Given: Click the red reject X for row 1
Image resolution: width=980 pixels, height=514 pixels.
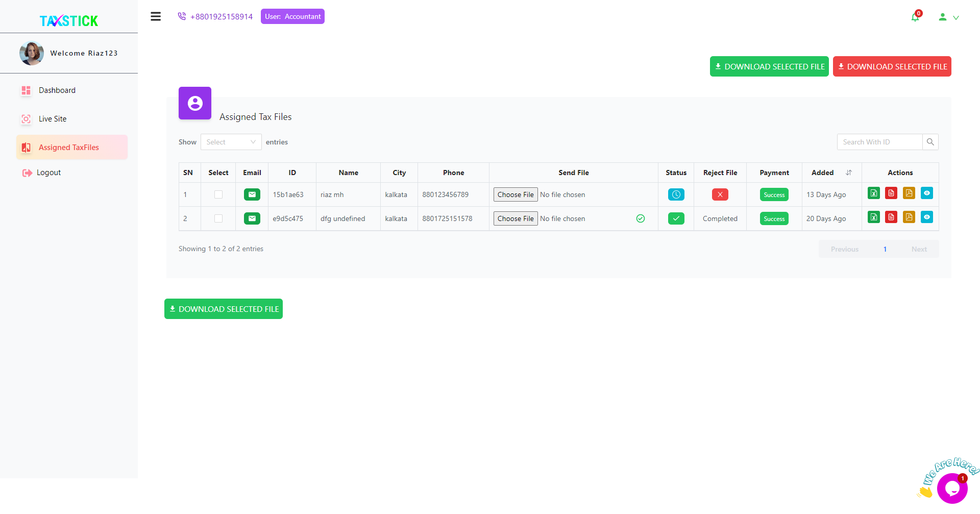Looking at the screenshot, I should (x=720, y=194).
